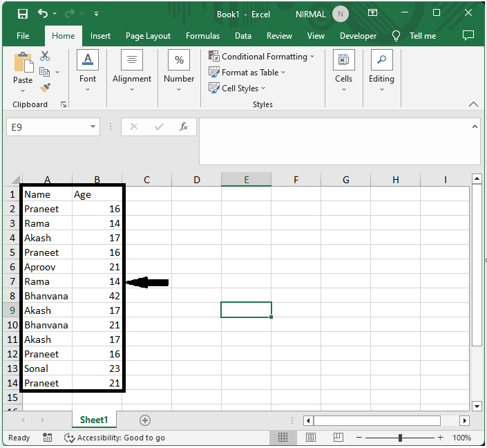Click the Undo arrow icon
The height and width of the screenshot is (448, 487).
pos(43,13)
